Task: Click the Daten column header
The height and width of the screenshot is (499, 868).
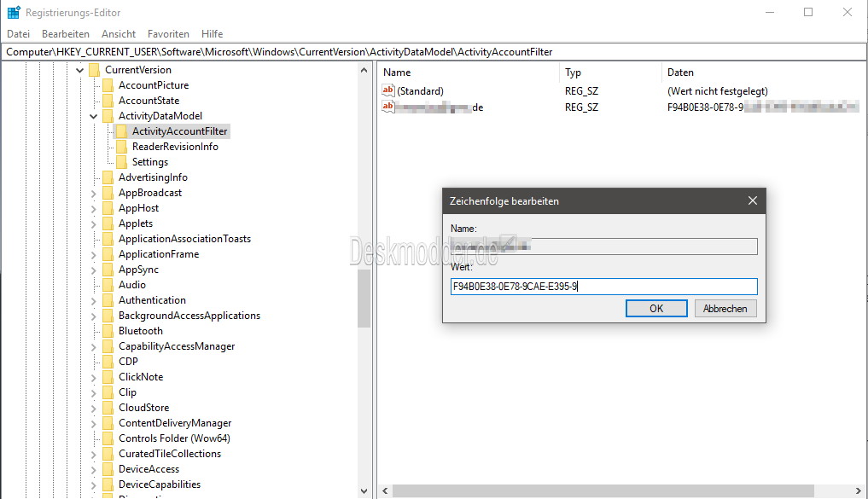Action: pos(680,73)
